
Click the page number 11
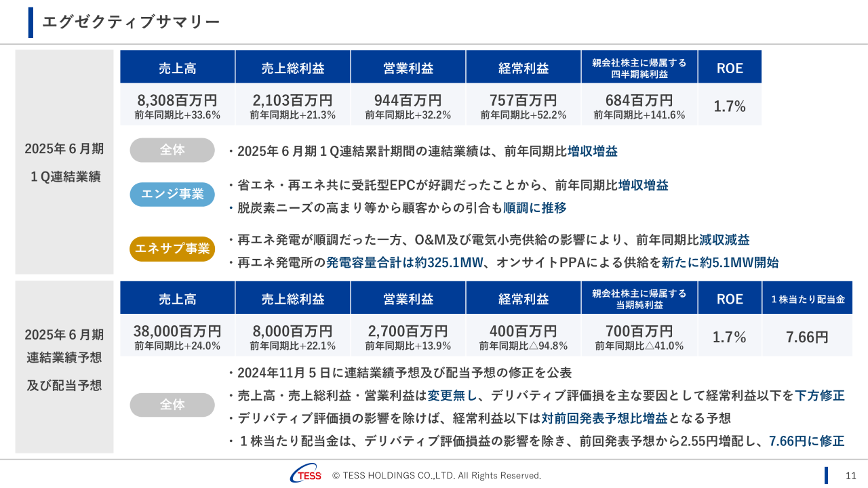click(851, 475)
